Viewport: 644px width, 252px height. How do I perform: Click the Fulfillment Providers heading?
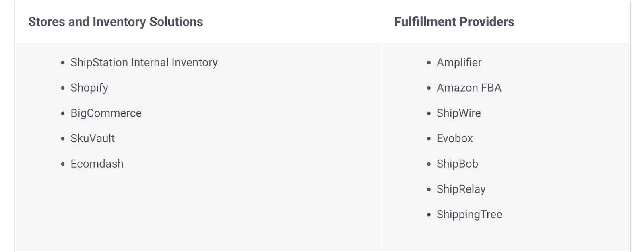[454, 22]
